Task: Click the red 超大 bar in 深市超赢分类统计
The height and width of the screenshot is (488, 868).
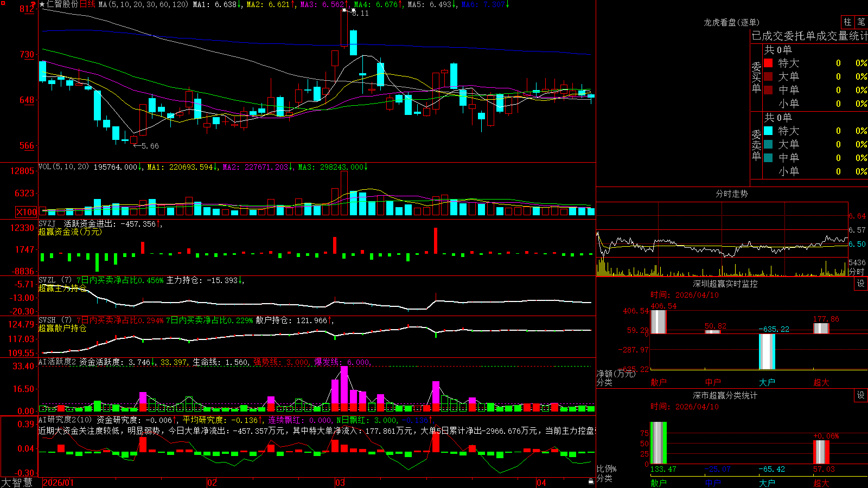Action: (821, 452)
